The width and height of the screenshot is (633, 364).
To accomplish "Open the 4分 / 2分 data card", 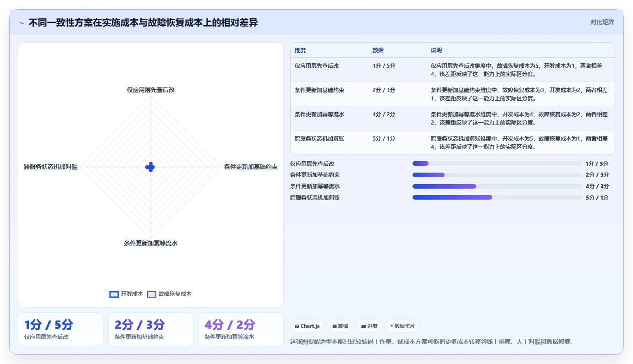I will [x=241, y=329].
